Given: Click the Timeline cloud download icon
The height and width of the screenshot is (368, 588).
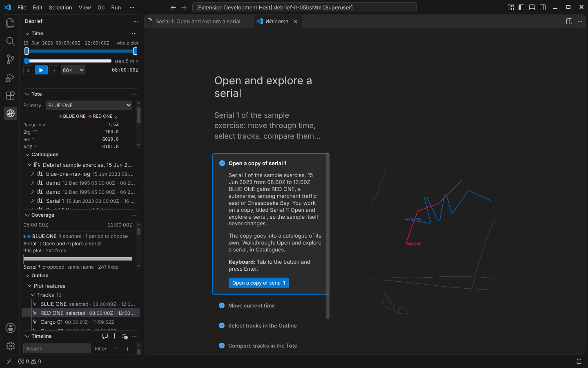Looking at the screenshot, I should (x=125, y=336).
